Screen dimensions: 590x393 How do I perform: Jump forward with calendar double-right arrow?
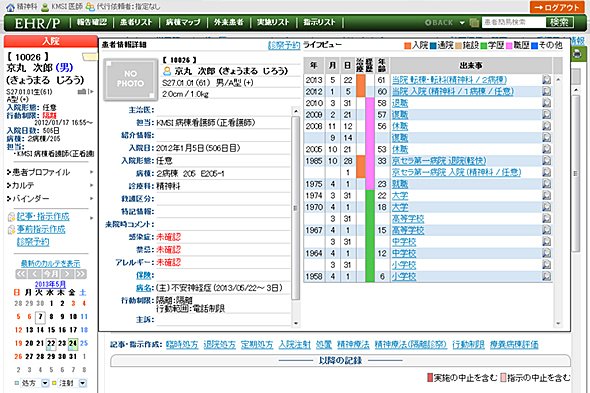[x=81, y=274]
